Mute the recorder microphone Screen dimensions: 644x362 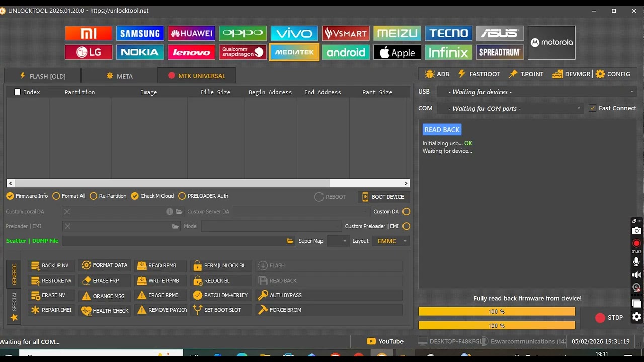[x=636, y=262]
